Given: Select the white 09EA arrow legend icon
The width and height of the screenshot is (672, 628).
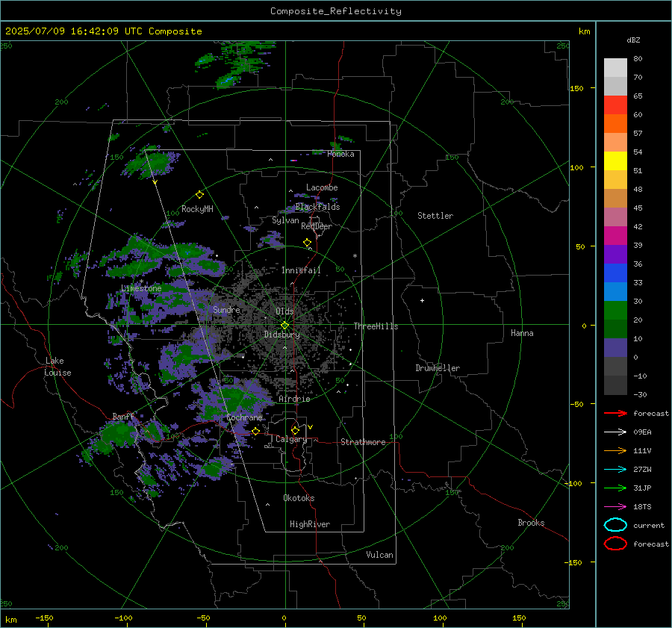Looking at the screenshot, I should tap(615, 432).
